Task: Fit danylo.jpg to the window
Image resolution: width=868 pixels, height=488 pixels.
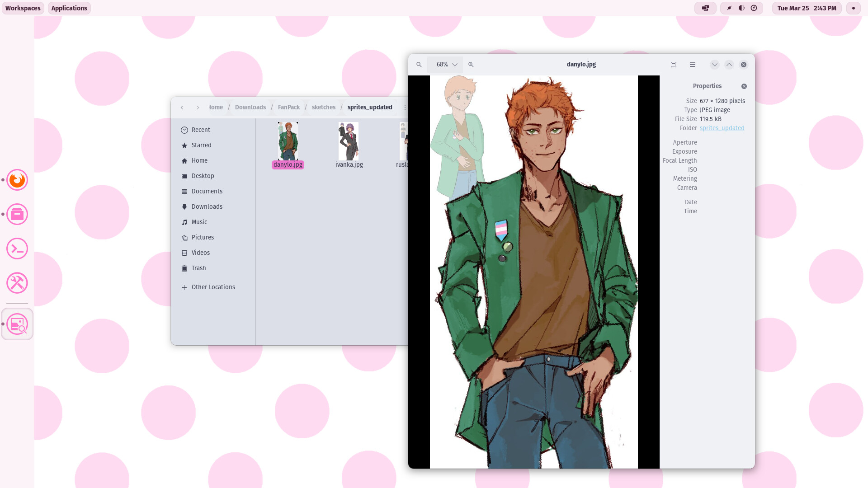Action: click(x=673, y=64)
